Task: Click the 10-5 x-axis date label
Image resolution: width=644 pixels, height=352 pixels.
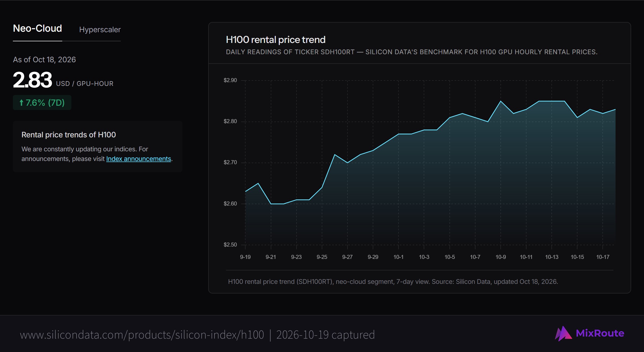Action: [450, 257]
